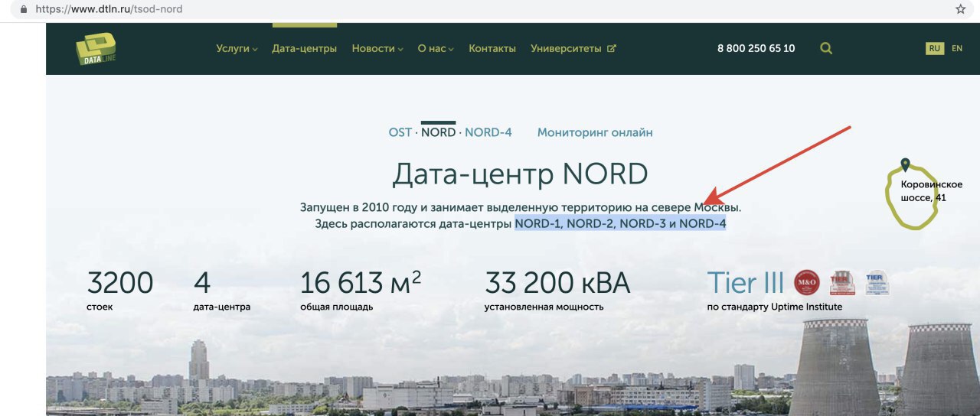
Task: Click the text по стандарту Uptime Institute
Action: pos(775,307)
